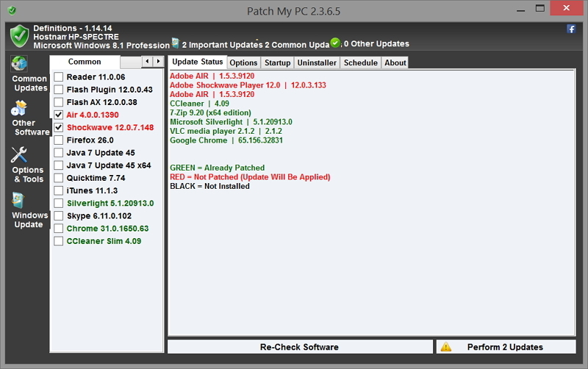588x369 pixels.
Task: Click the Facebook icon in header
Action: point(571,29)
